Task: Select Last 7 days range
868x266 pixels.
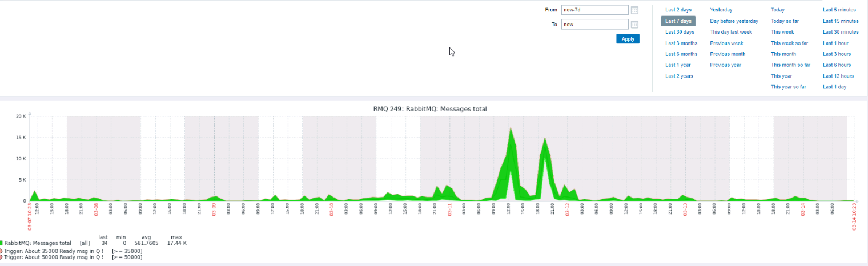Action: [678, 21]
